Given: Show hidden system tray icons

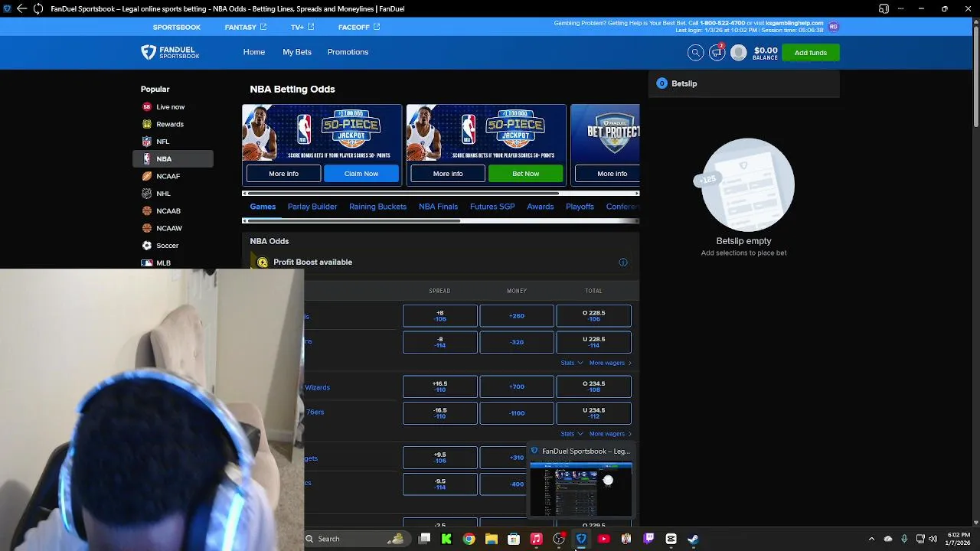Looking at the screenshot, I should [871, 539].
